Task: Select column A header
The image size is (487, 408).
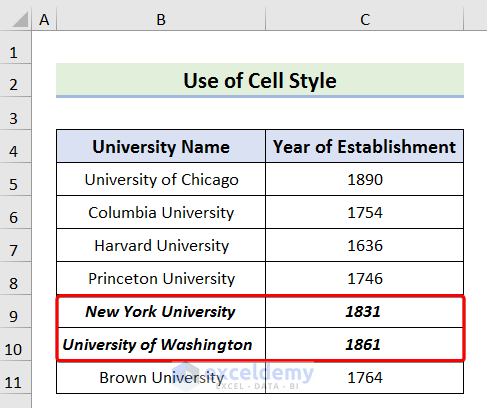Action: [x=44, y=19]
